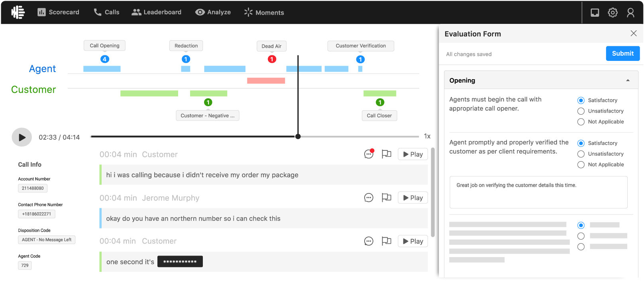Select Satisfactory for the call opener question
This screenshot has width=644, height=281.
click(581, 100)
